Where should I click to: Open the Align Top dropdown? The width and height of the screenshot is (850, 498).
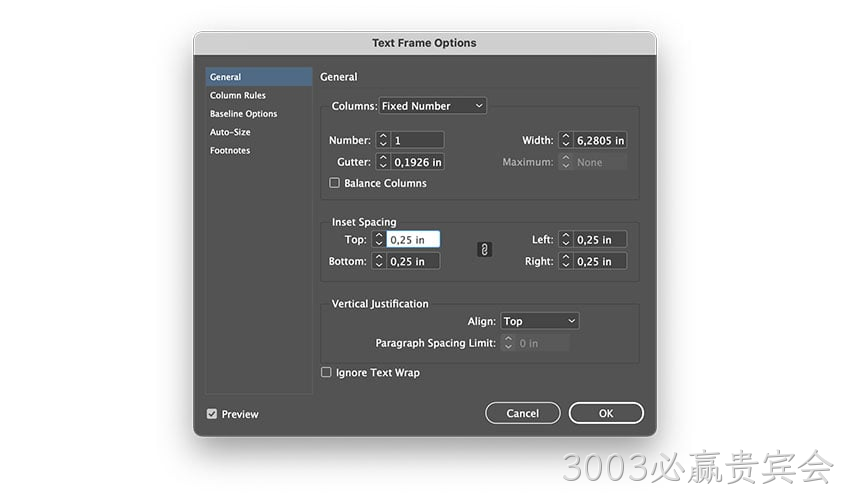[x=539, y=321]
